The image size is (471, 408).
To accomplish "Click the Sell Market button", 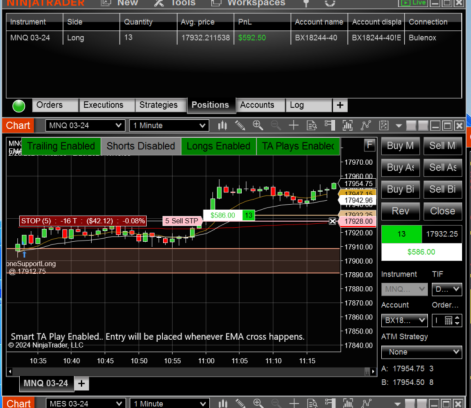I will click(442, 146).
